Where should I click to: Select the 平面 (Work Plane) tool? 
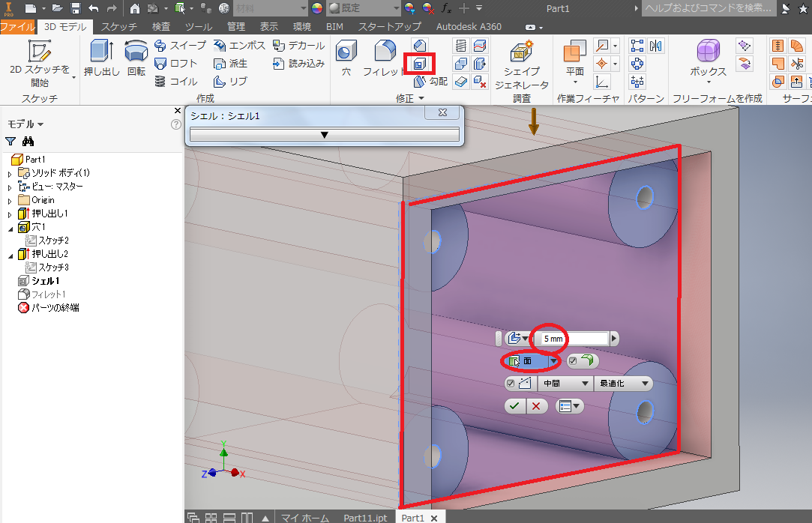(575, 61)
